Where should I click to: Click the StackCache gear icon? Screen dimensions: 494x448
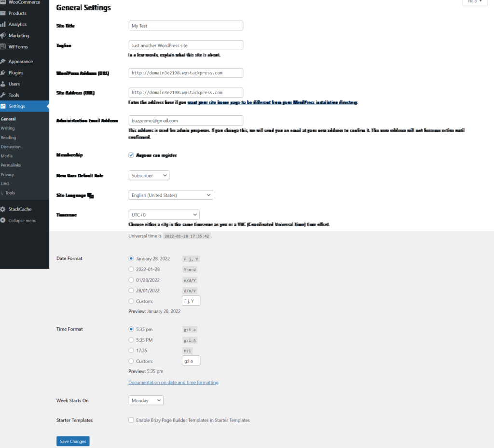pyautogui.click(x=3, y=209)
